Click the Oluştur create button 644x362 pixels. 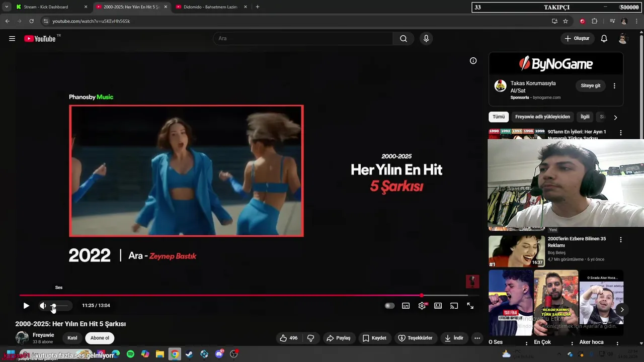coord(577,39)
